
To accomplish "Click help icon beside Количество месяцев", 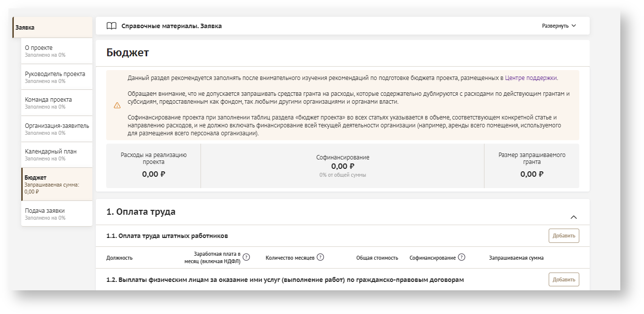I will [320, 257].
